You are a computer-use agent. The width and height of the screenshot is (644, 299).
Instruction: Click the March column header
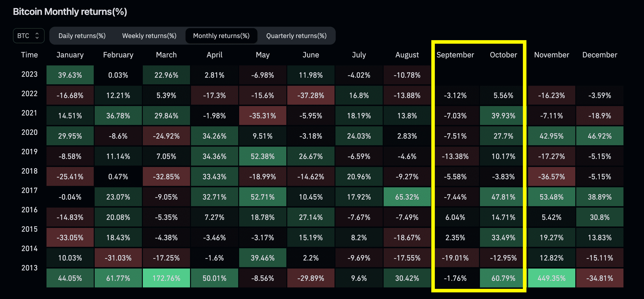(x=166, y=55)
